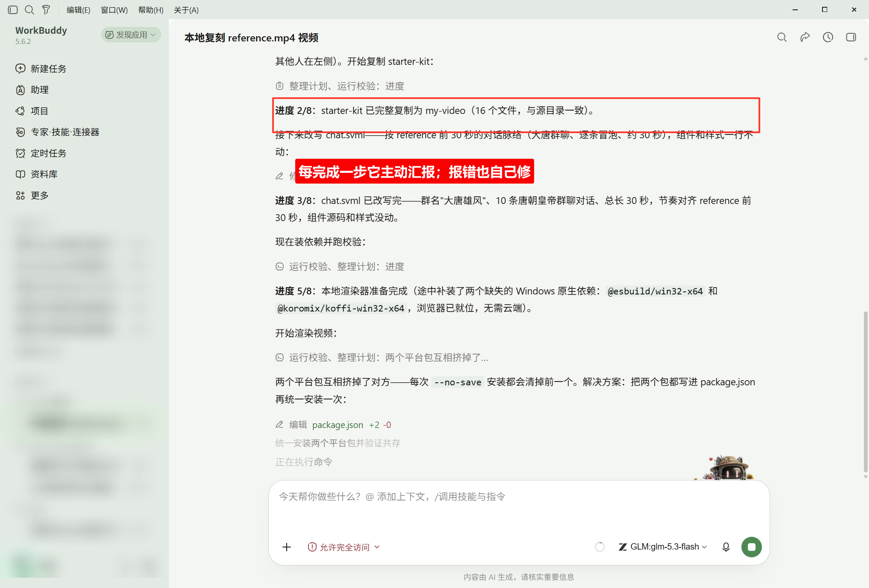Click the pencil icon beside 编辑 package.json

[x=279, y=425]
